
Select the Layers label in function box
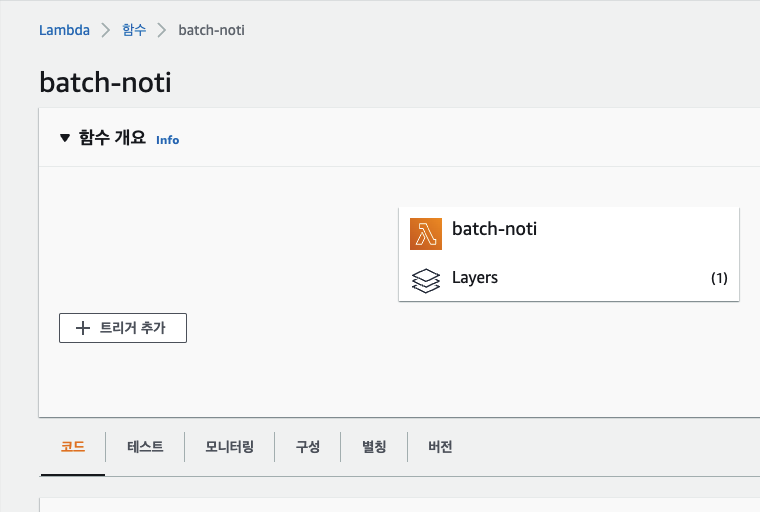point(475,278)
